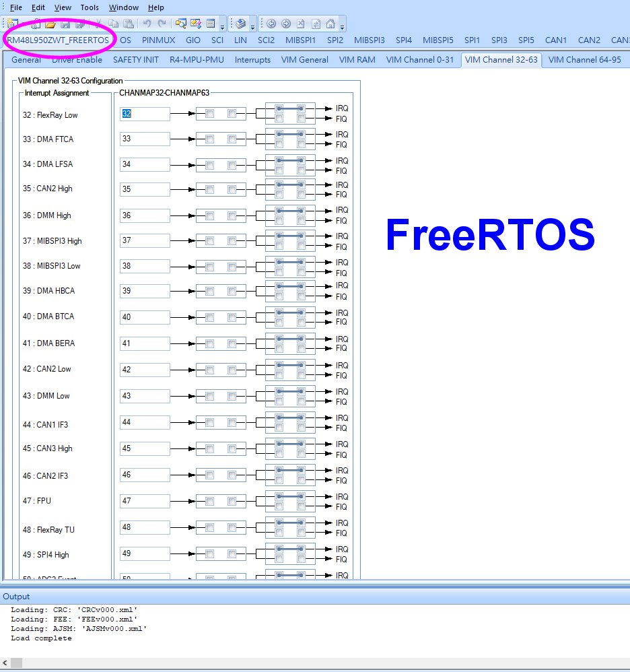Click the Save All toolbar icon
Image resolution: width=630 pixels, height=672 pixels.
(x=80, y=24)
